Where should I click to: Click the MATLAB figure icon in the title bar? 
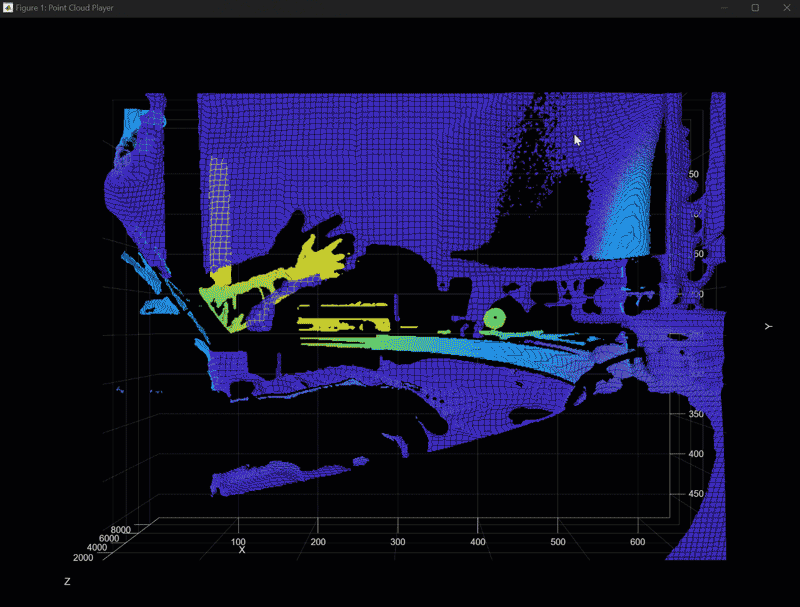tap(9, 7)
